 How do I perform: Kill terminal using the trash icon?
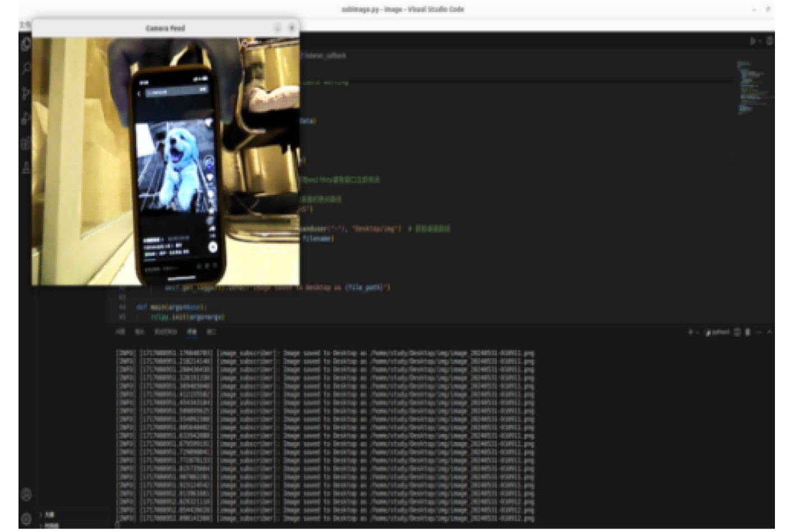pyautogui.click(x=747, y=332)
